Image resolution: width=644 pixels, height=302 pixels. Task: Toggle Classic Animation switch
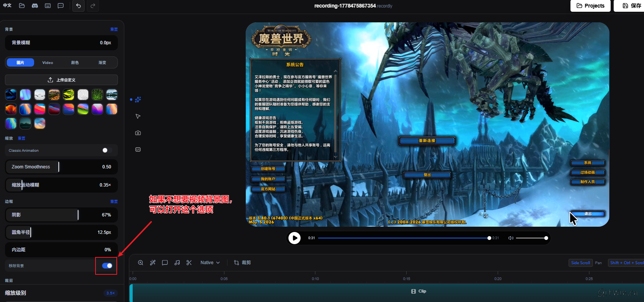tap(107, 150)
